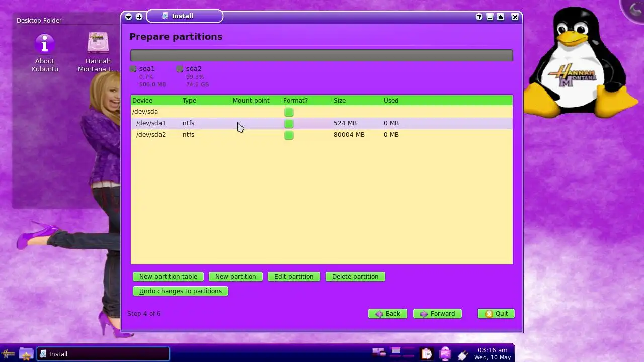Toggle the format checkbox for /dev/sda
644x362 pixels.
click(289, 112)
